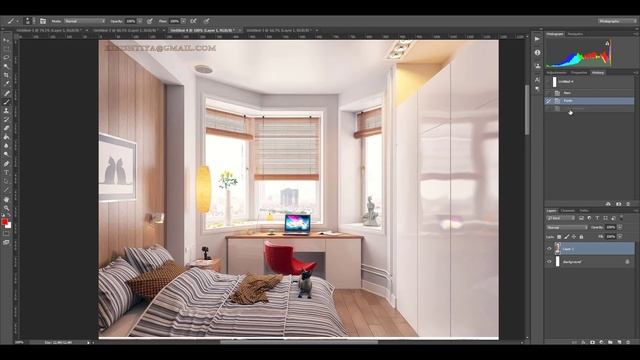Select the Lasso tool
Screen dimensions: 640x360
click(6, 57)
